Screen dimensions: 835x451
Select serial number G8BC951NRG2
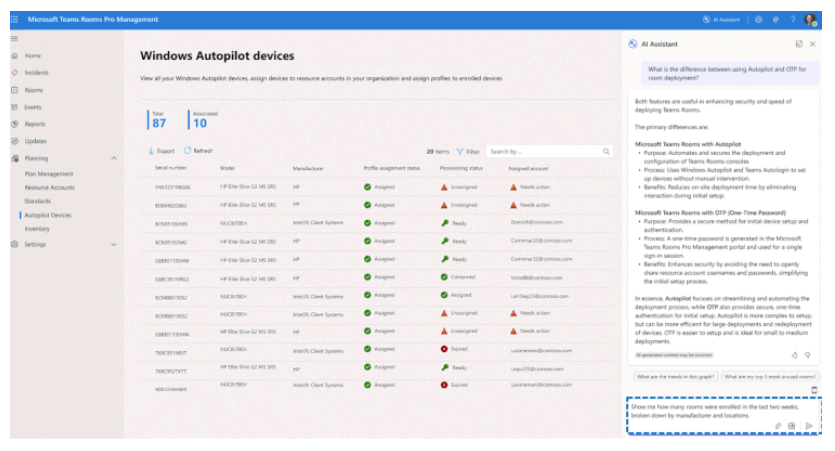171,279
